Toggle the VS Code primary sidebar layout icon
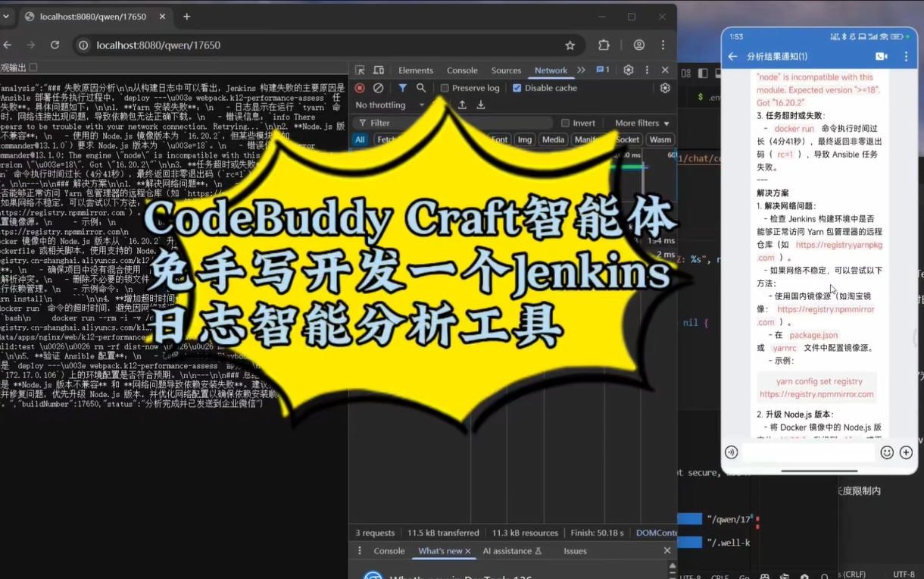 click(x=703, y=74)
